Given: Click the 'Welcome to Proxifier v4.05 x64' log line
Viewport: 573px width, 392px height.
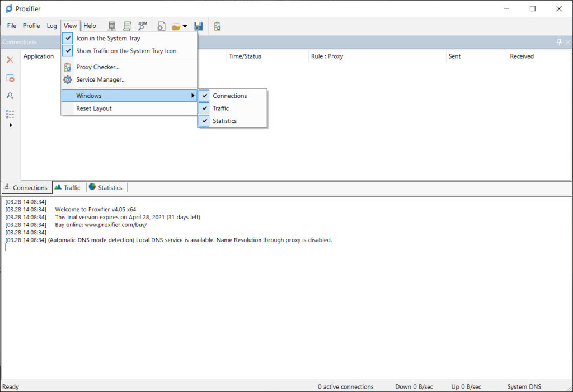Looking at the screenshot, I should click(x=95, y=210).
